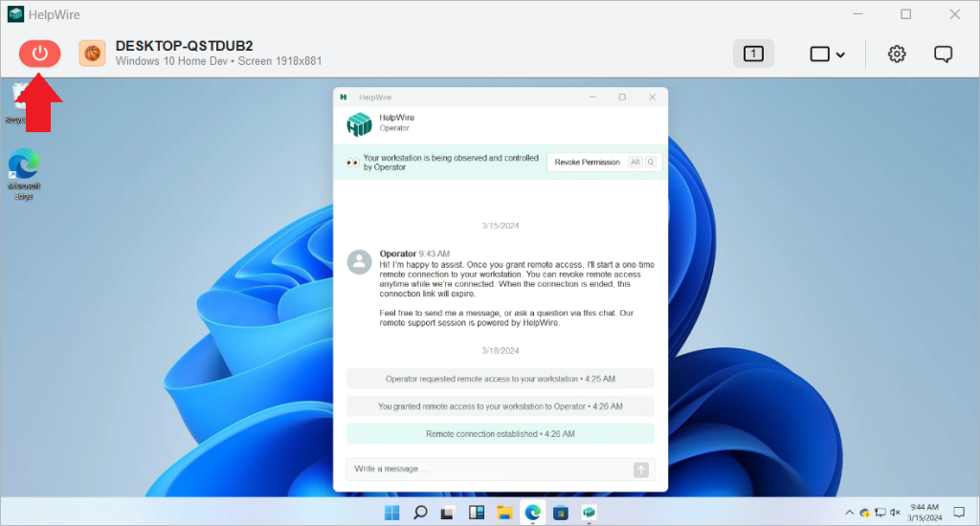Open remote clock and date flyout
Viewport: 980px width, 526px height.
pyautogui.click(x=924, y=512)
